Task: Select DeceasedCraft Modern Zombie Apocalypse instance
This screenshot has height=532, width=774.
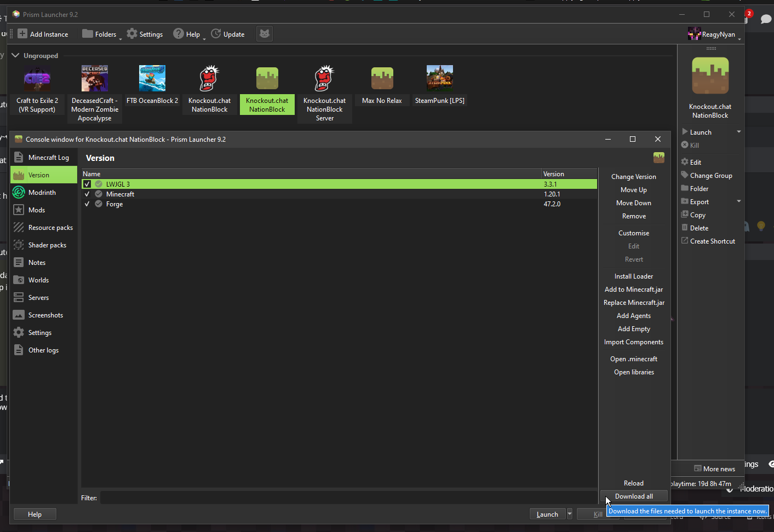Action: pos(95,94)
